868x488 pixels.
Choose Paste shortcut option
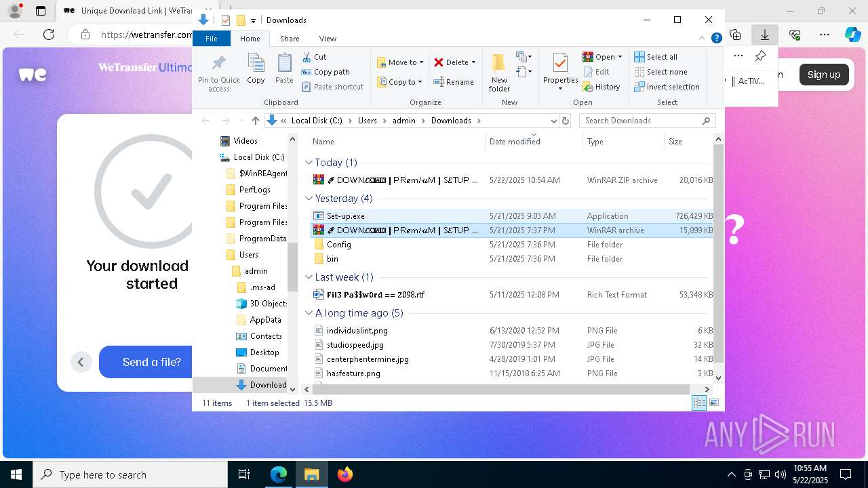[x=332, y=87]
